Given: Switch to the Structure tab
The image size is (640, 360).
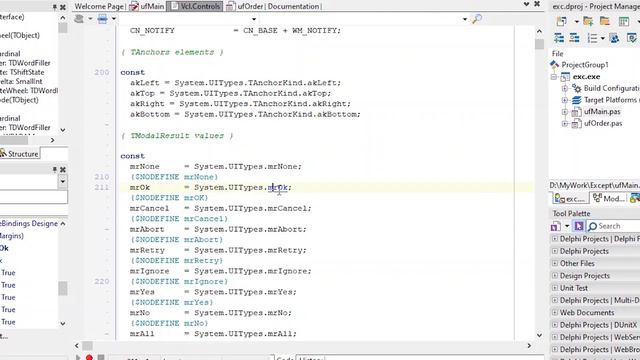Looking at the screenshot, I should click(x=19, y=154).
